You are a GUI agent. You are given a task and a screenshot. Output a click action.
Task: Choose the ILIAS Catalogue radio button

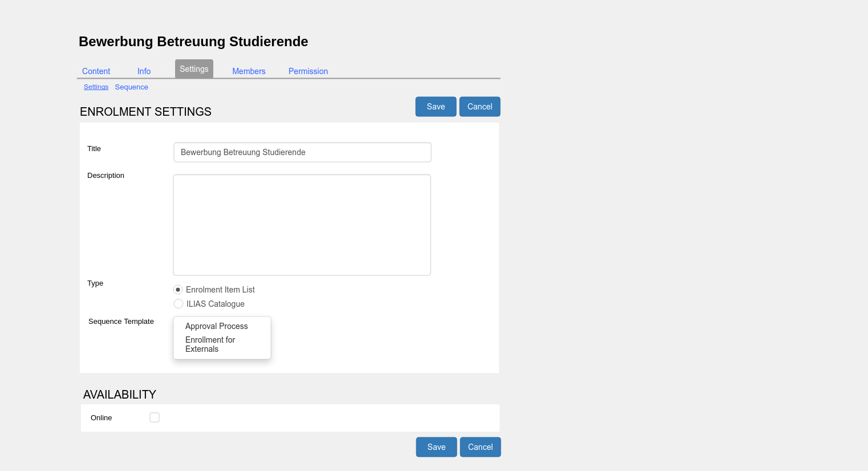[x=179, y=304]
